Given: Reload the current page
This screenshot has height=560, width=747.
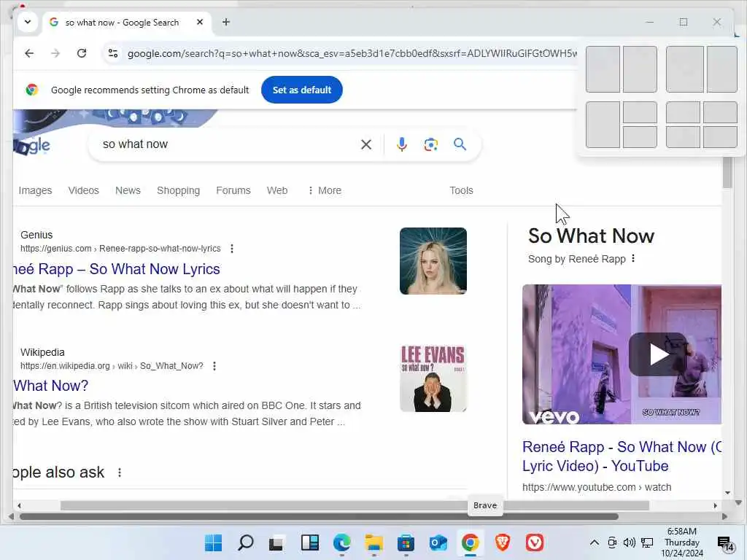Looking at the screenshot, I should click(x=82, y=53).
